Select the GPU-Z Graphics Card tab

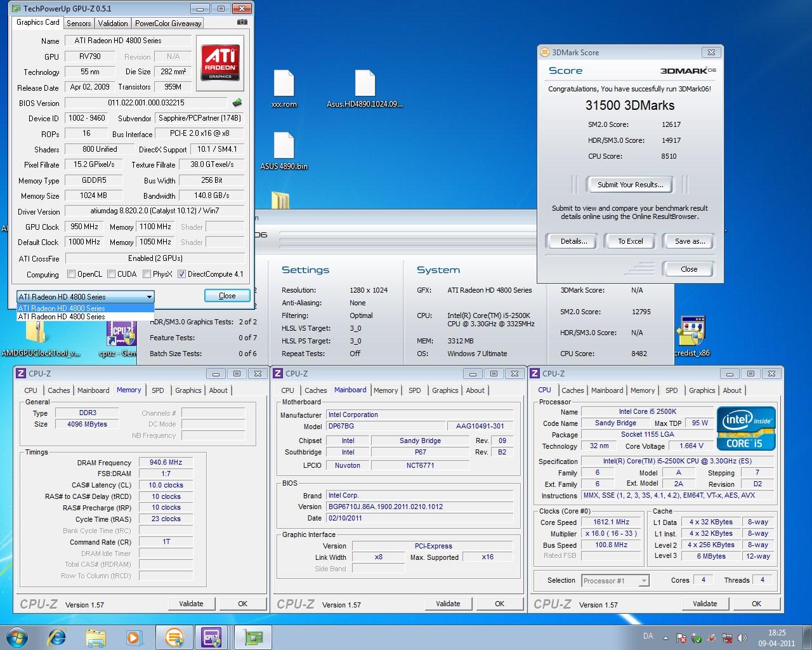click(38, 22)
